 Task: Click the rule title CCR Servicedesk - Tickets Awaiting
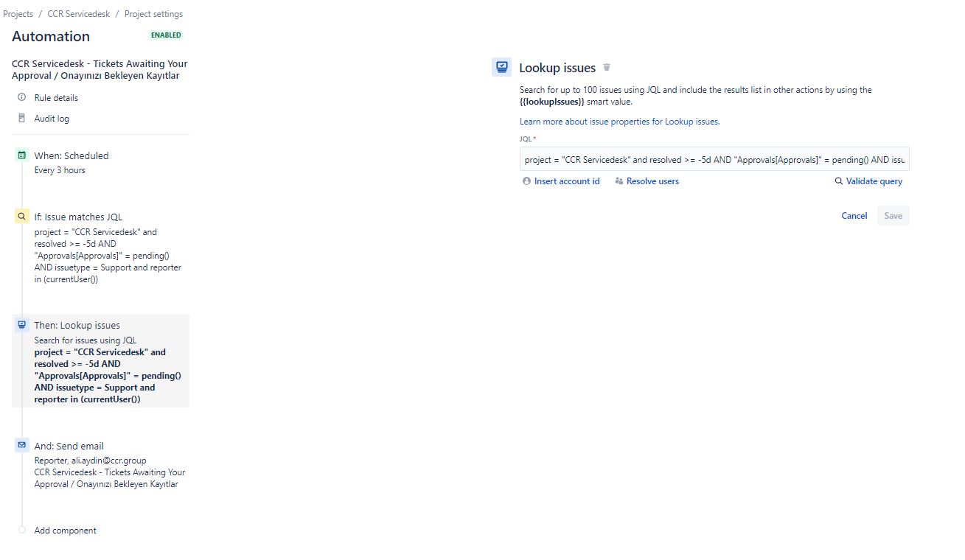coord(100,69)
